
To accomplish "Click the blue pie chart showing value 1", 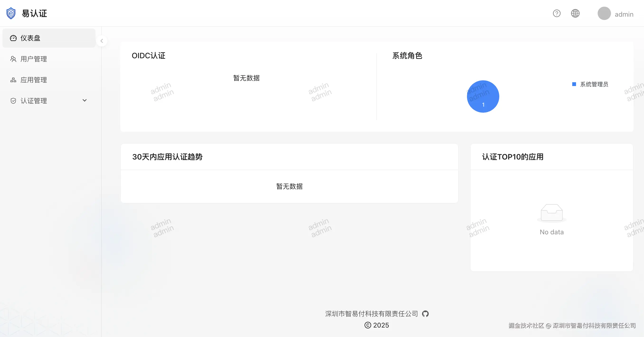I will [483, 96].
